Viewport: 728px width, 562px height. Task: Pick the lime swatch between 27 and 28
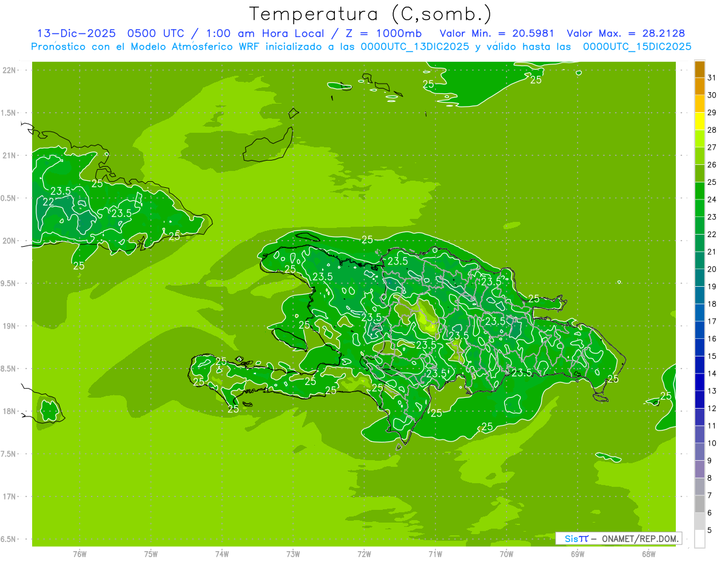point(699,139)
